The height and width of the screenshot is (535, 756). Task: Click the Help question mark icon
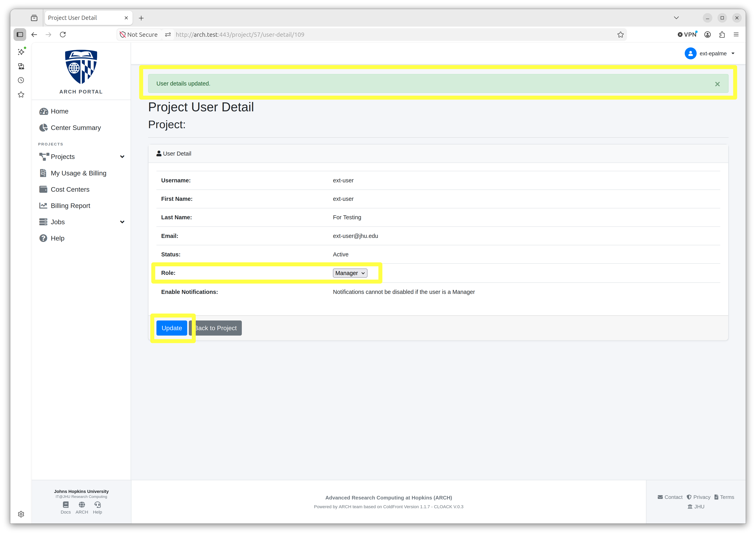click(43, 238)
